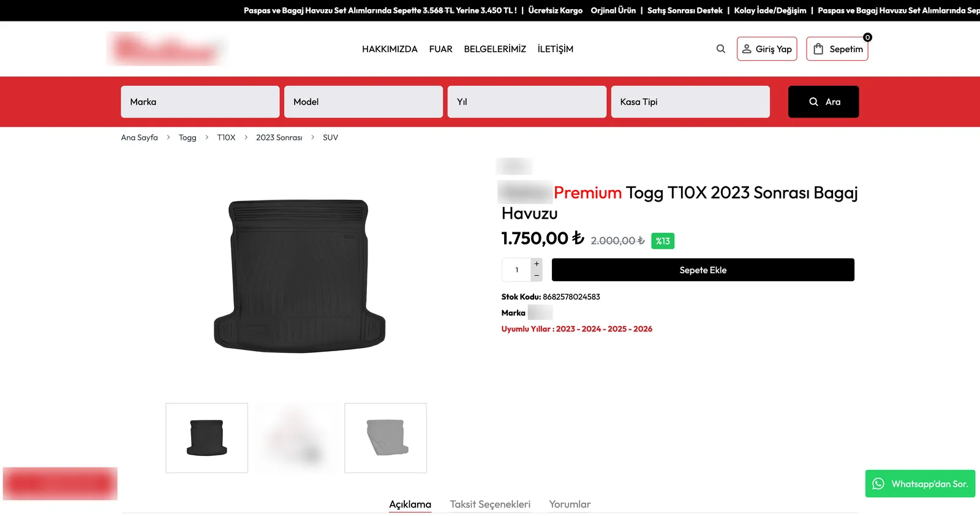Switch to the Açıklama tab
Viewport: 980px width, 516px height.
pos(410,504)
